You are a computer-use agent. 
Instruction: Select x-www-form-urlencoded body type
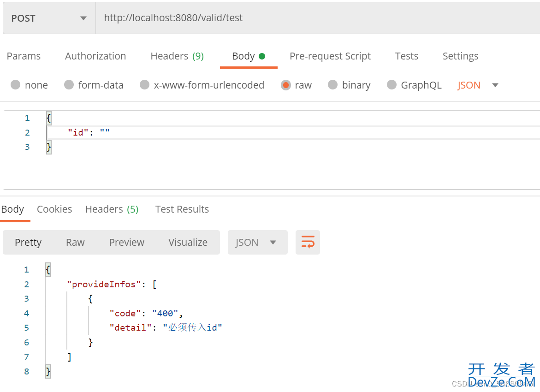[x=202, y=85]
